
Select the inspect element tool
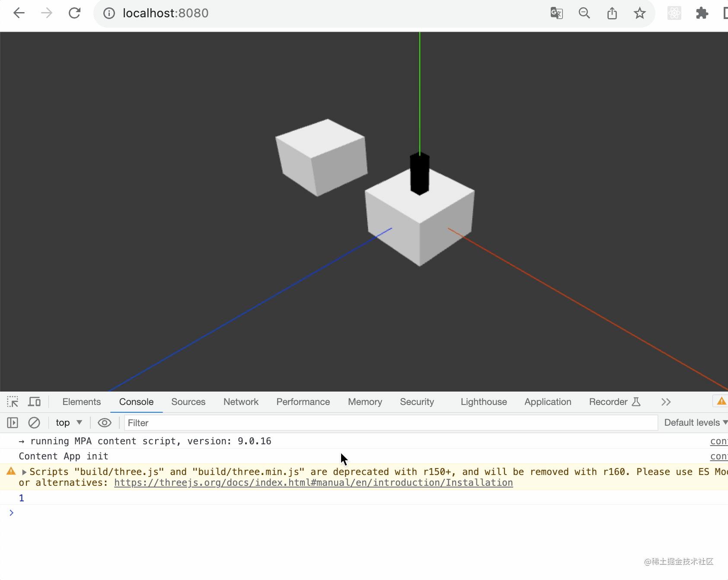click(13, 402)
